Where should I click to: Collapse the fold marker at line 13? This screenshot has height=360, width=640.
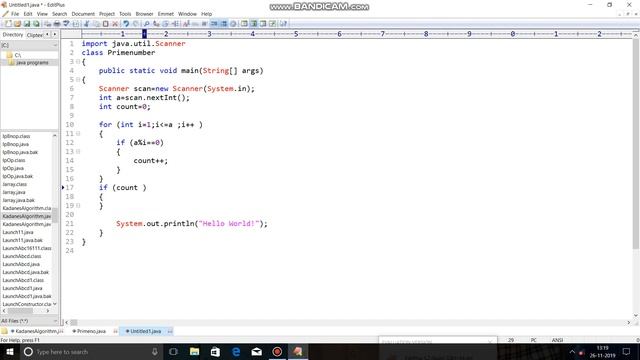78,151
